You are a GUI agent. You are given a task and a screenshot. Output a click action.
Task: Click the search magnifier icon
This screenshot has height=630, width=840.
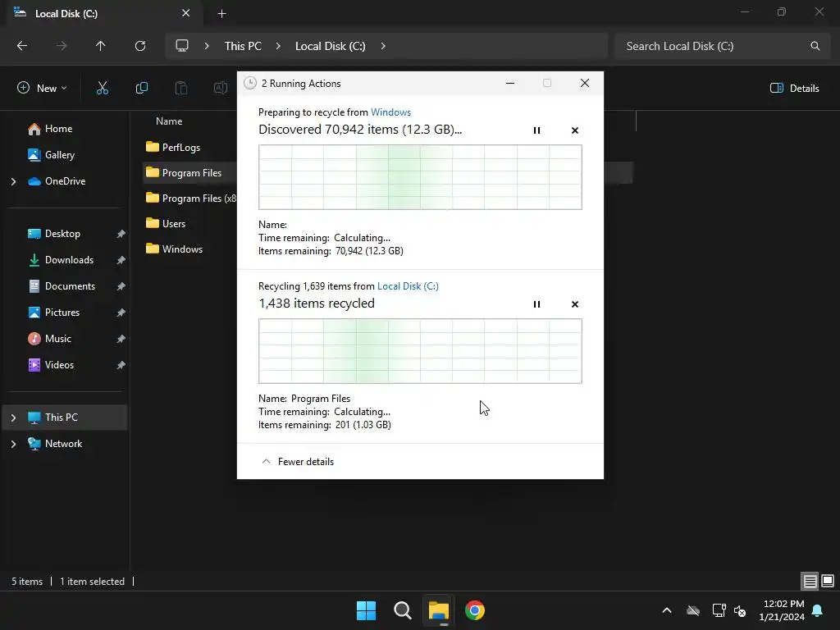coord(815,46)
